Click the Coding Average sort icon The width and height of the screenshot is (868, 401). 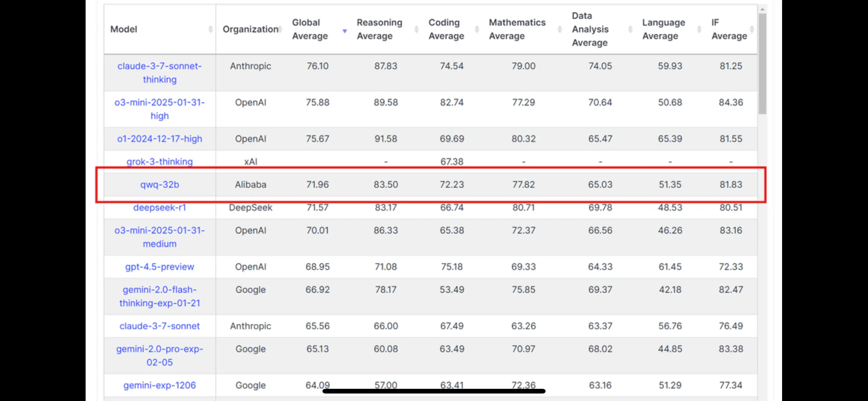point(476,29)
